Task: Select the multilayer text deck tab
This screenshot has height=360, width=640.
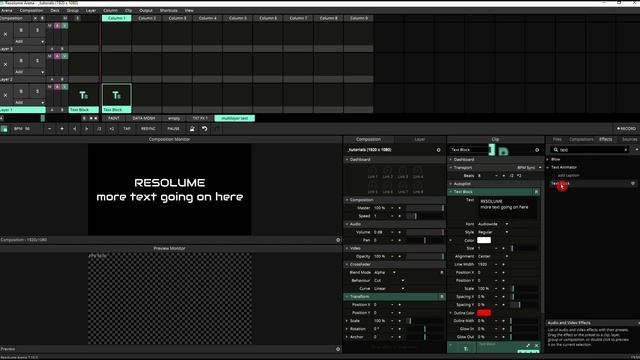Action: pyautogui.click(x=235, y=118)
